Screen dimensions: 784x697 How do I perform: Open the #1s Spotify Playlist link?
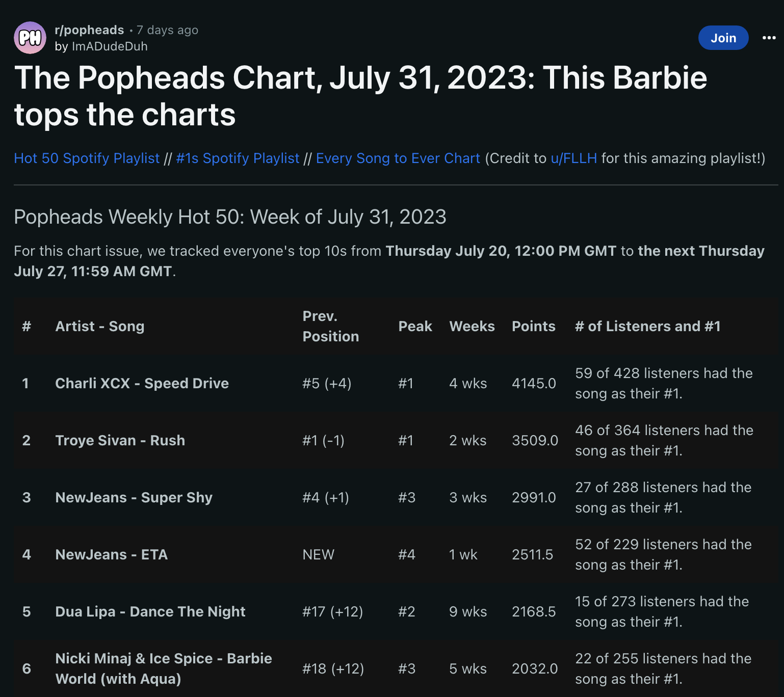[x=238, y=158]
